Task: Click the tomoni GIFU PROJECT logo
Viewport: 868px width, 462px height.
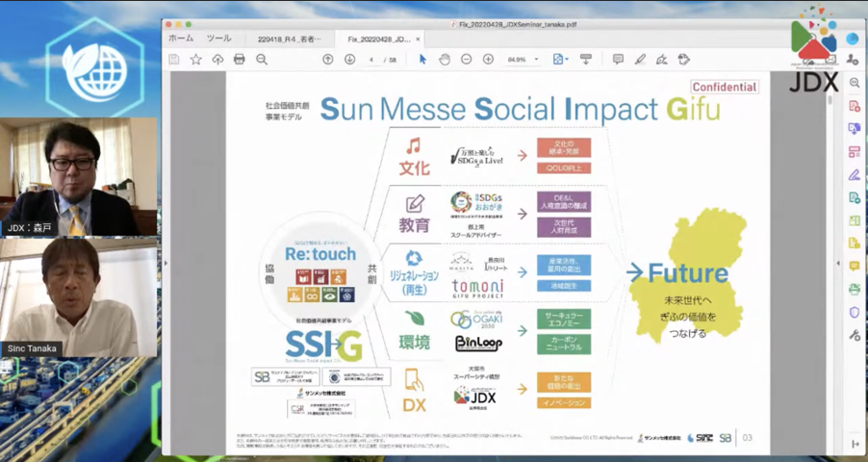Action: click(477, 289)
